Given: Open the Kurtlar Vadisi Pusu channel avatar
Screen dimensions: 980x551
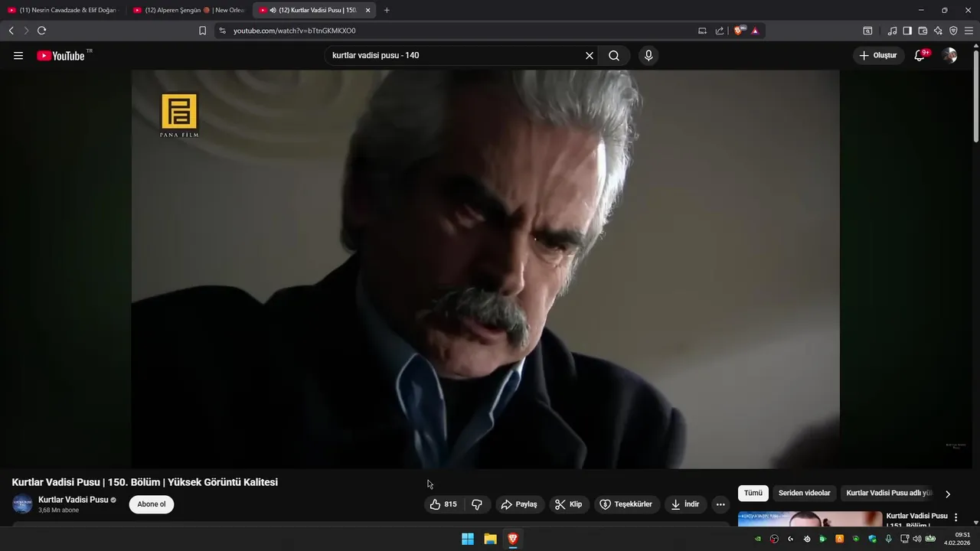Looking at the screenshot, I should click(x=22, y=504).
